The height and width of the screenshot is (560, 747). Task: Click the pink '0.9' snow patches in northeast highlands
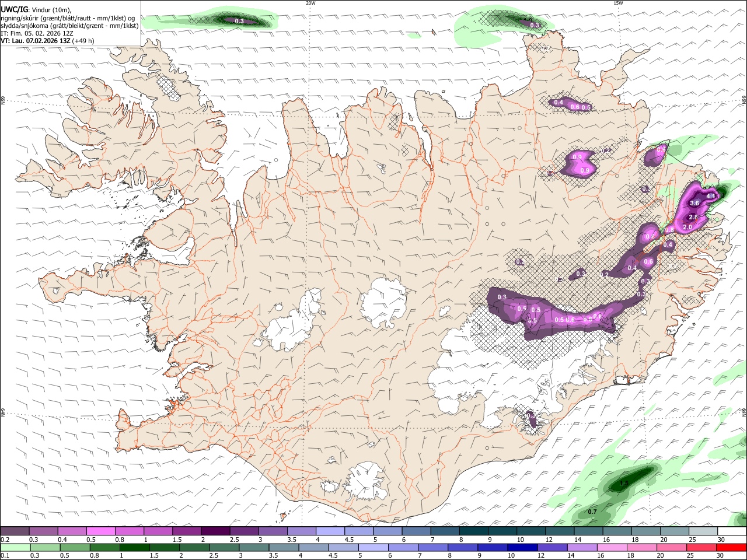point(579,163)
